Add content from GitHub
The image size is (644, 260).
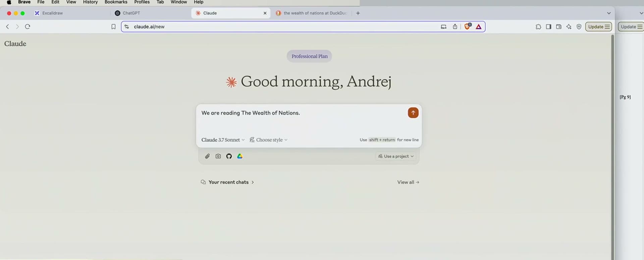click(229, 156)
